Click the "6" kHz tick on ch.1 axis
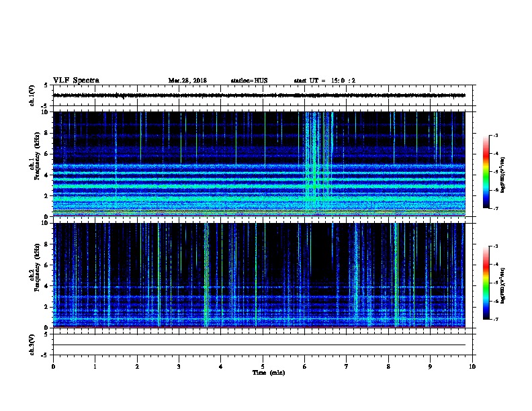This screenshot has height=411, width=532. click(46, 154)
